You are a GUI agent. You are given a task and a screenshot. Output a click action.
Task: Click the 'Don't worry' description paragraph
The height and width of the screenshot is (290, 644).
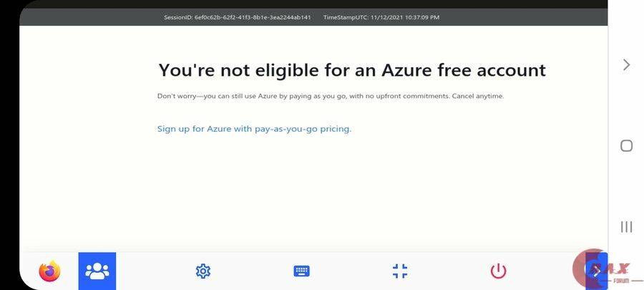click(x=331, y=96)
